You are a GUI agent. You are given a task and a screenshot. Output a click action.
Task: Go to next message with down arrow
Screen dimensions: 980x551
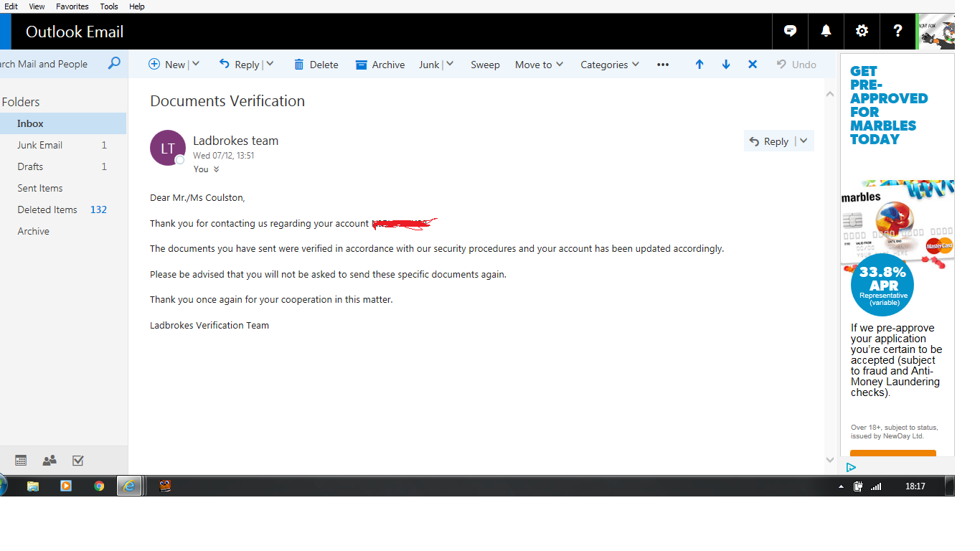pos(726,64)
